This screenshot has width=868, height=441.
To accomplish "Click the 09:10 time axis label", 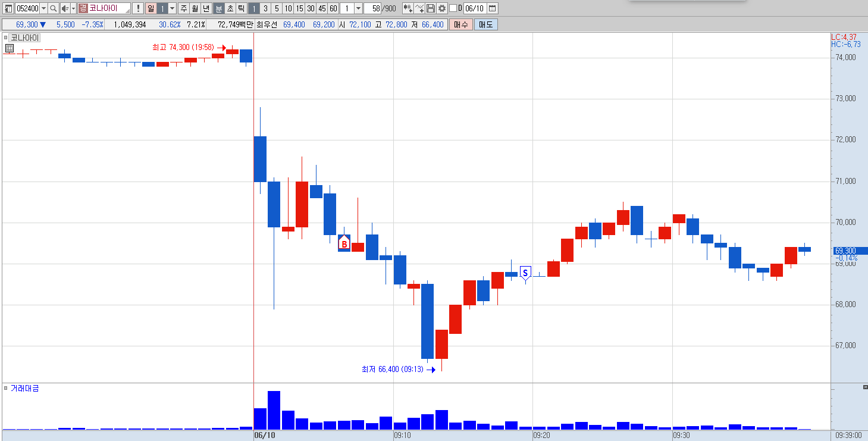I will 402,436.
